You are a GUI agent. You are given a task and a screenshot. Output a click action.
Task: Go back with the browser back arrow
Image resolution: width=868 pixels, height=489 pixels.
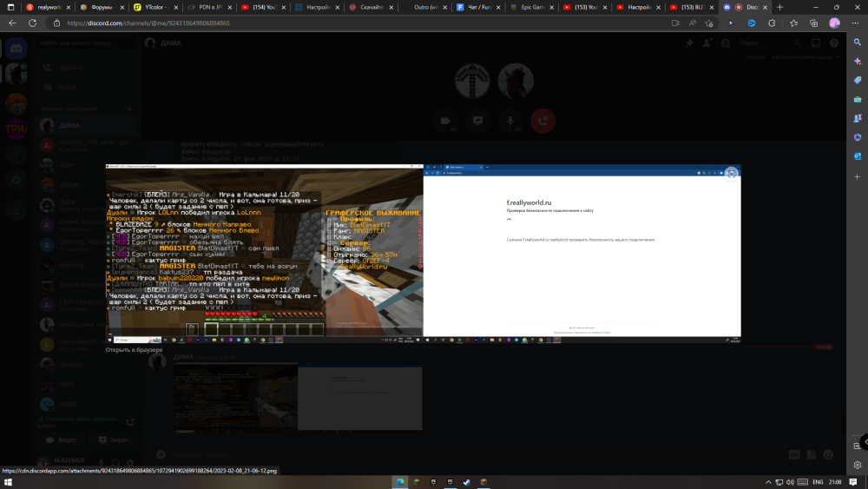[12, 23]
